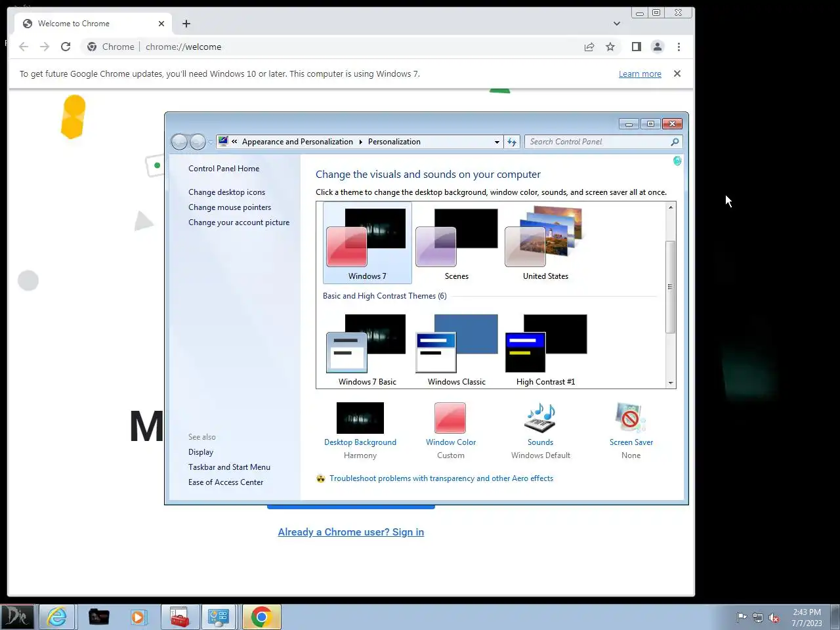Image resolution: width=840 pixels, height=630 pixels.
Task: Switch to Chrome taskbar button
Action: pos(261,617)
